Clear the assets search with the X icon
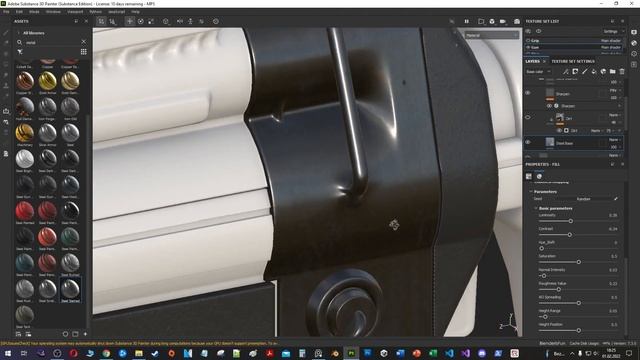Image resolution: width=640 pixels, height=360 pixels. point(84,42)
